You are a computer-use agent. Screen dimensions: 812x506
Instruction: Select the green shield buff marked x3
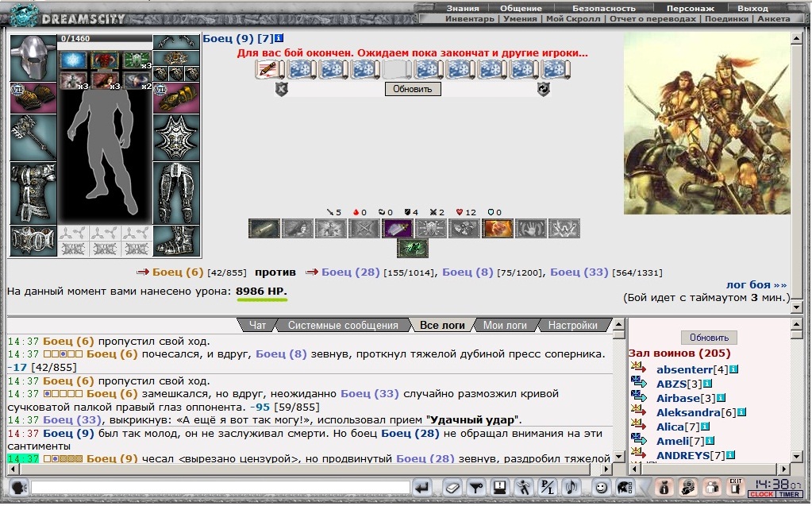(x=137, y=60)
